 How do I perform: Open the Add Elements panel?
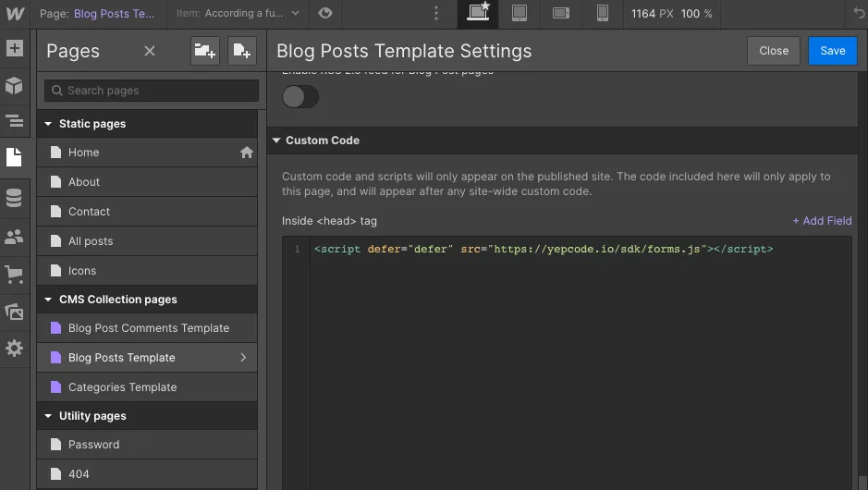tap(14, 48)
